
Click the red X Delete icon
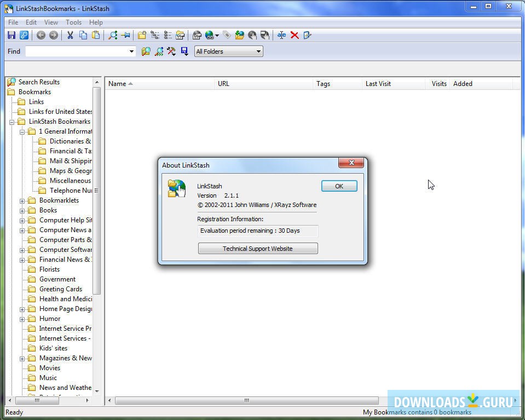pos(295,35)
